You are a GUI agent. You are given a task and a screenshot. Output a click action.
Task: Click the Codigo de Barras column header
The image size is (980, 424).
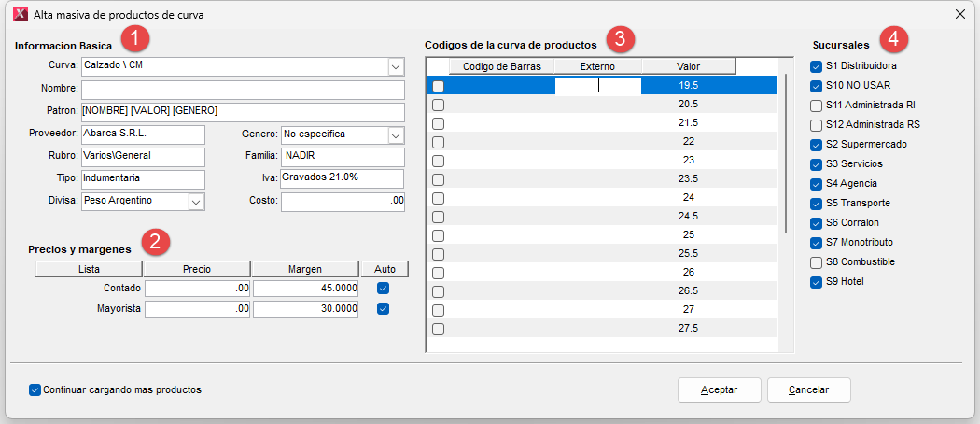[x=502, y=66]
